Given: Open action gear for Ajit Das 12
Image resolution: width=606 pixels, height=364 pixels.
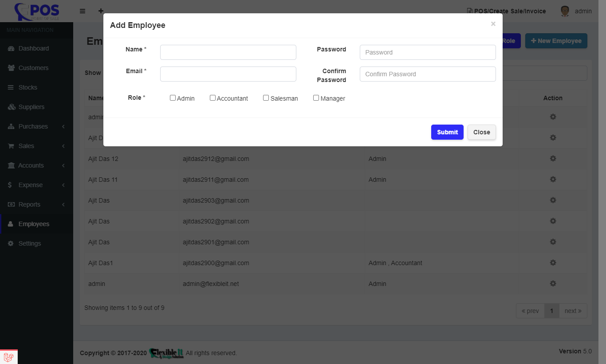Looking at the screenshot, I should pos(553,158).
